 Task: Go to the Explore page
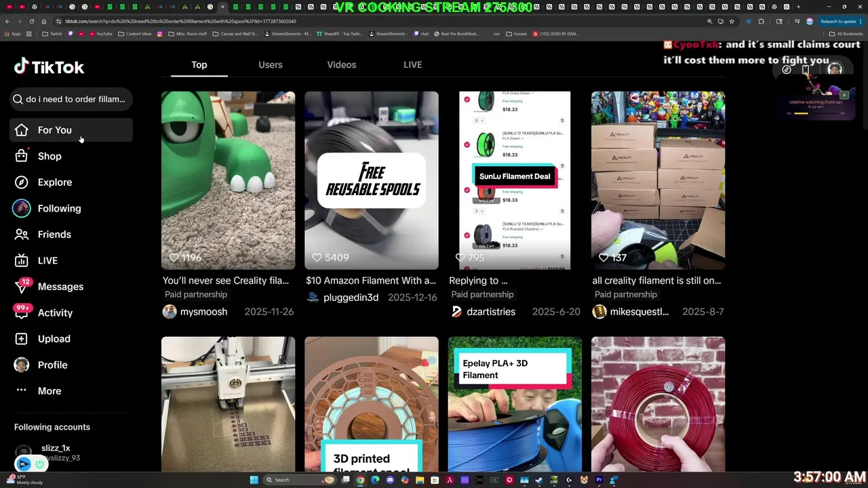coord(71,182)
